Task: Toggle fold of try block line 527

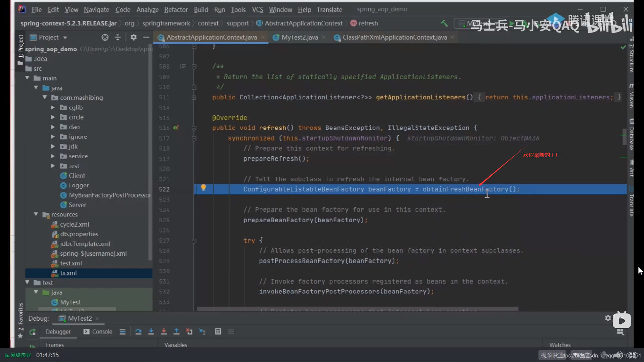Action: click(194, 241)
